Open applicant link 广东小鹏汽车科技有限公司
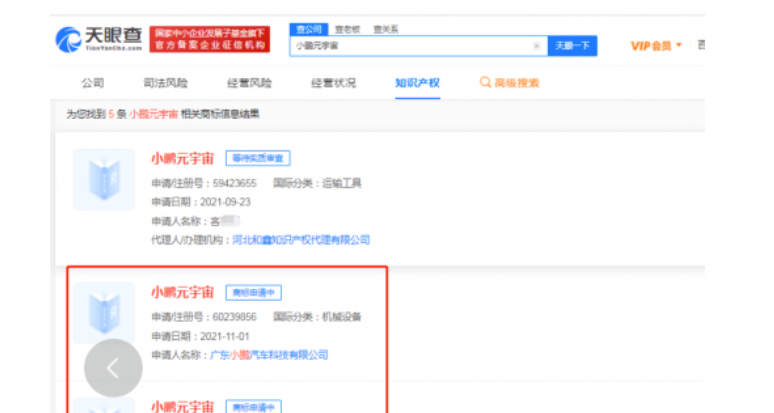The height and width of the screenshot is (413, 774). tap(269, 355)
